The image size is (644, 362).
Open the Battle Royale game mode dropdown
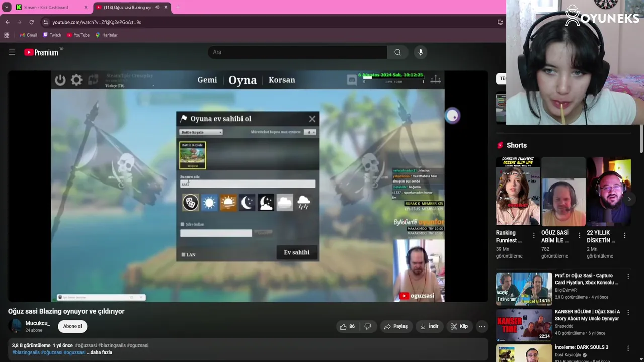(201, 132)
